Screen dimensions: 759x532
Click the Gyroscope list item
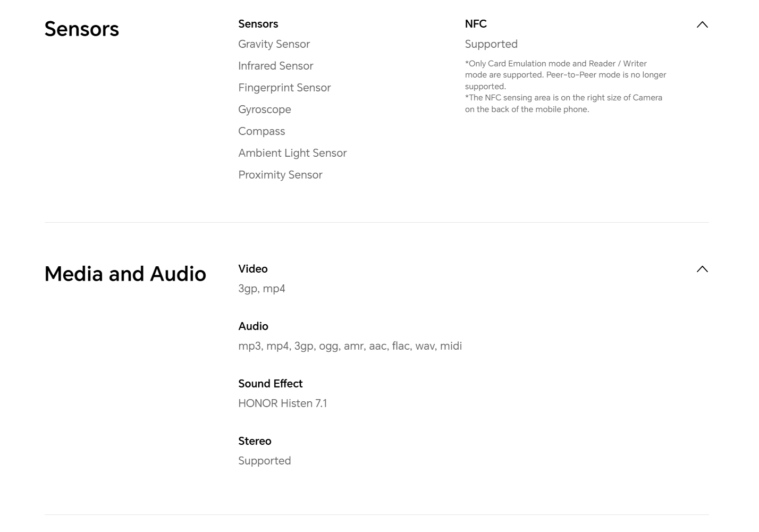pos(265,109)
